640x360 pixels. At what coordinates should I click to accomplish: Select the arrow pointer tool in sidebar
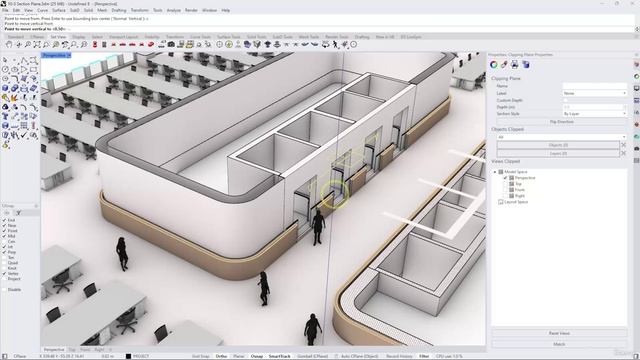coord(5,60)
